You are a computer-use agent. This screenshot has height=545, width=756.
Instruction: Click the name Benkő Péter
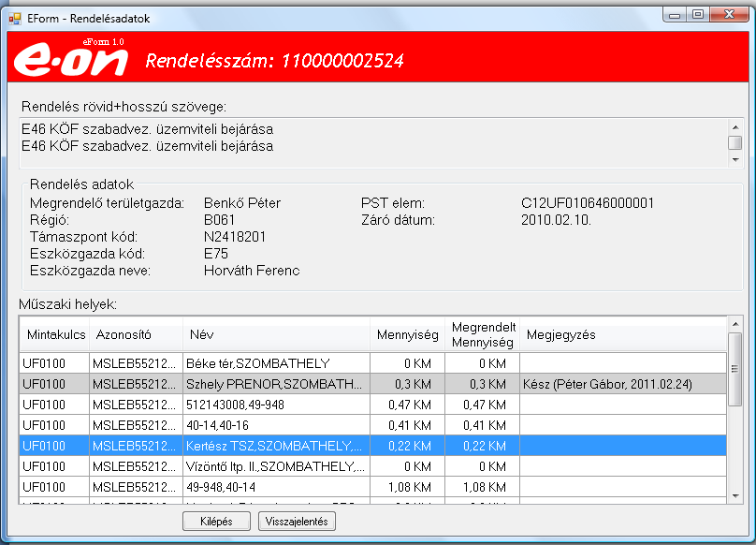[242, 203]
